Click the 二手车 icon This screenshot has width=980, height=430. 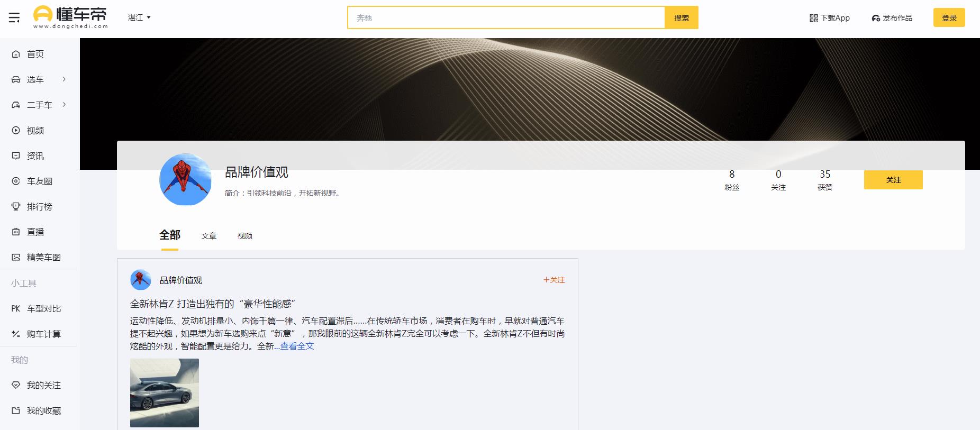pyautogui.click(x=16, y=105)
